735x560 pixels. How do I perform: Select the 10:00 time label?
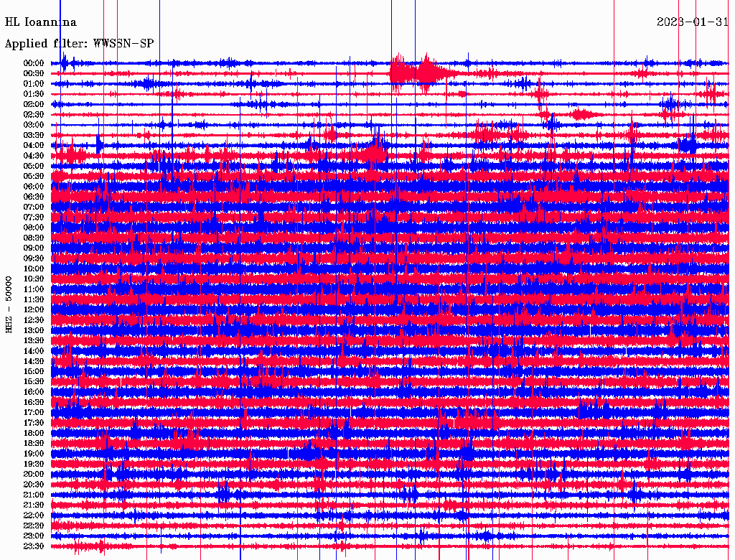(34, 269)
